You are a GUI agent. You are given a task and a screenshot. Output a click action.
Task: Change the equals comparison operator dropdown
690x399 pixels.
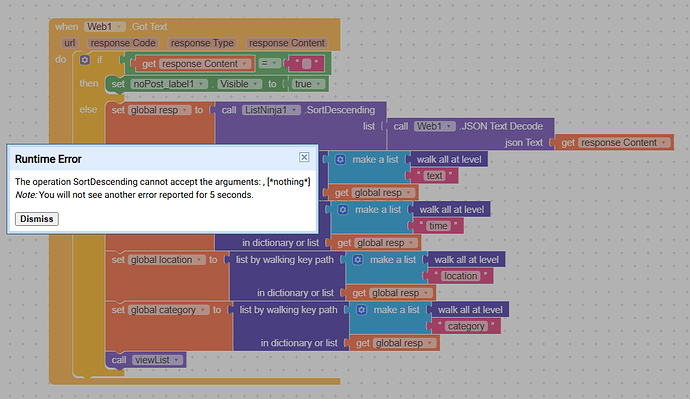point(269,63)
